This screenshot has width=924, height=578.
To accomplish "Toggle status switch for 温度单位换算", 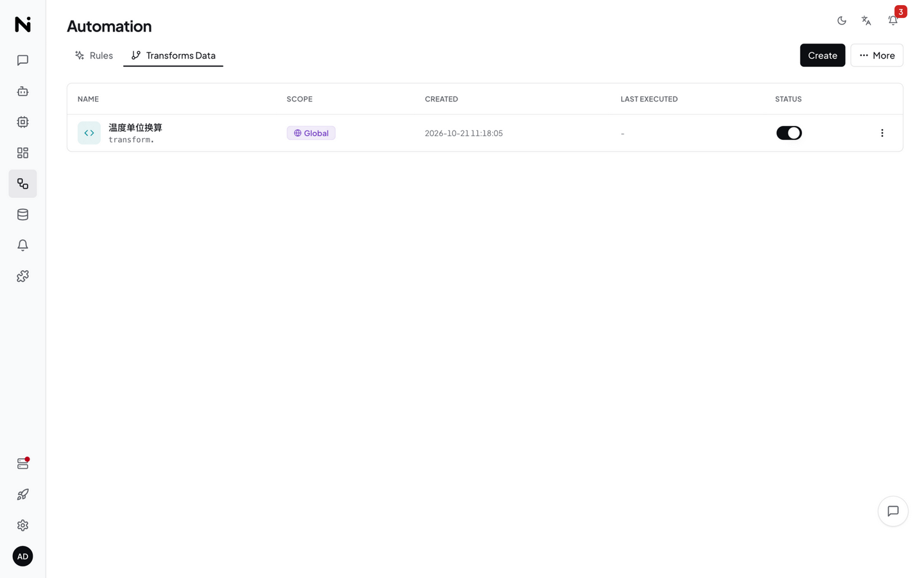I will coord(789,133).
